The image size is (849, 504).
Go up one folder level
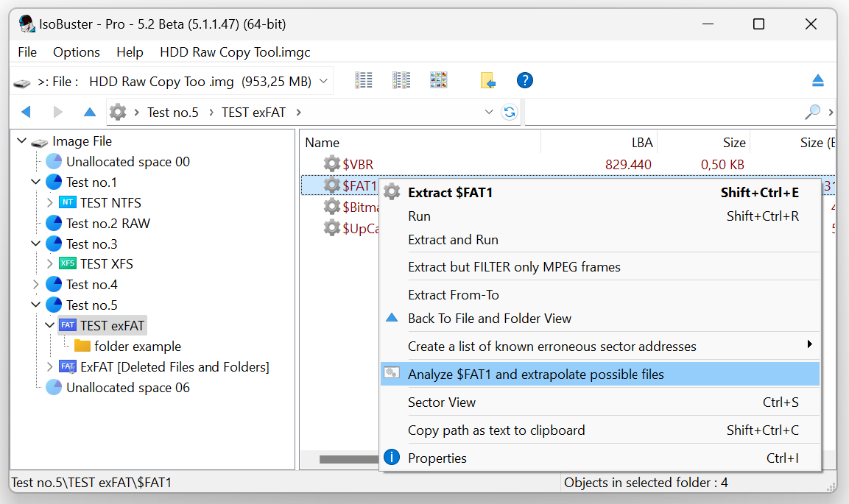coord(90,112)
